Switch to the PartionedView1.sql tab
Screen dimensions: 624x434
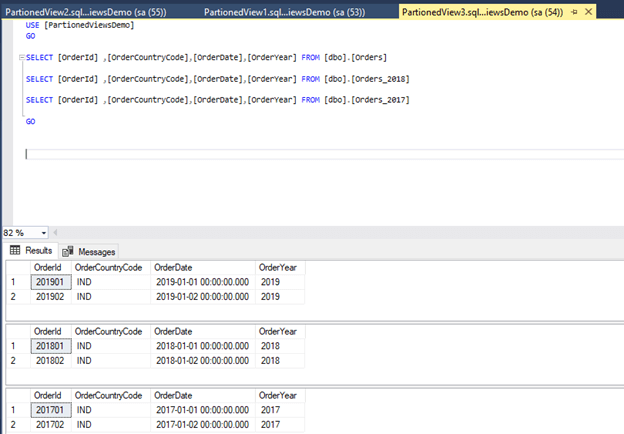[x=285, y=12]
